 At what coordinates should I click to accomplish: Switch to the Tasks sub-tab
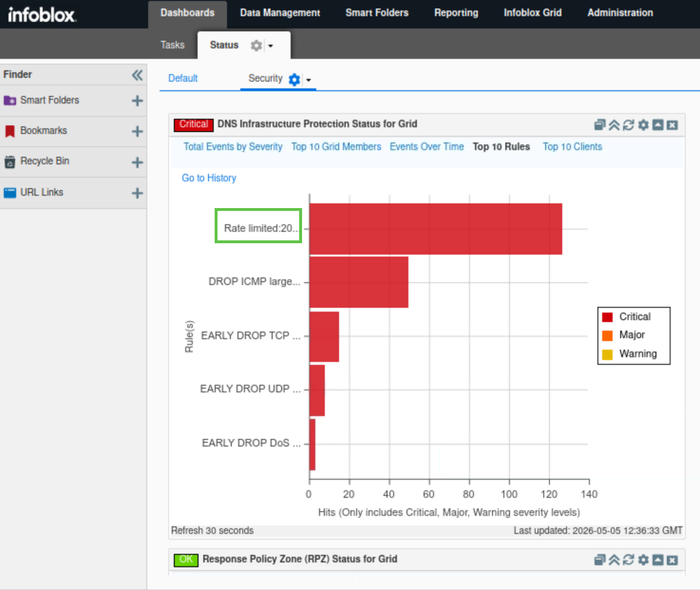pos(172,45)
